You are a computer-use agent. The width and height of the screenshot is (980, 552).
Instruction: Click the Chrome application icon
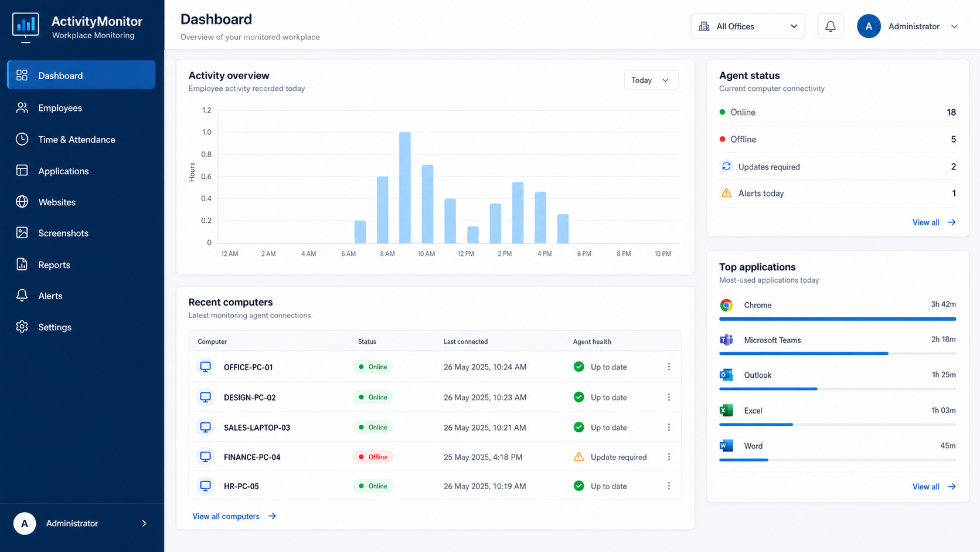pyautogui.click(x=726, y=305)
